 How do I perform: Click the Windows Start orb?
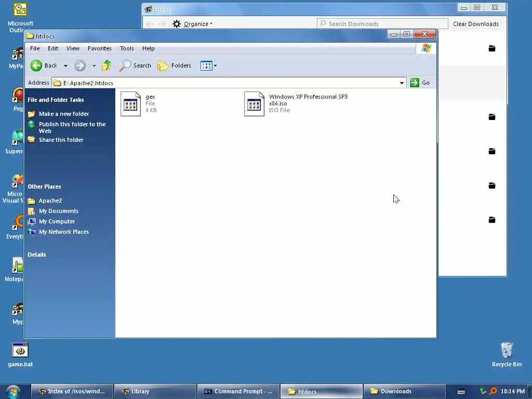[13, 392]
